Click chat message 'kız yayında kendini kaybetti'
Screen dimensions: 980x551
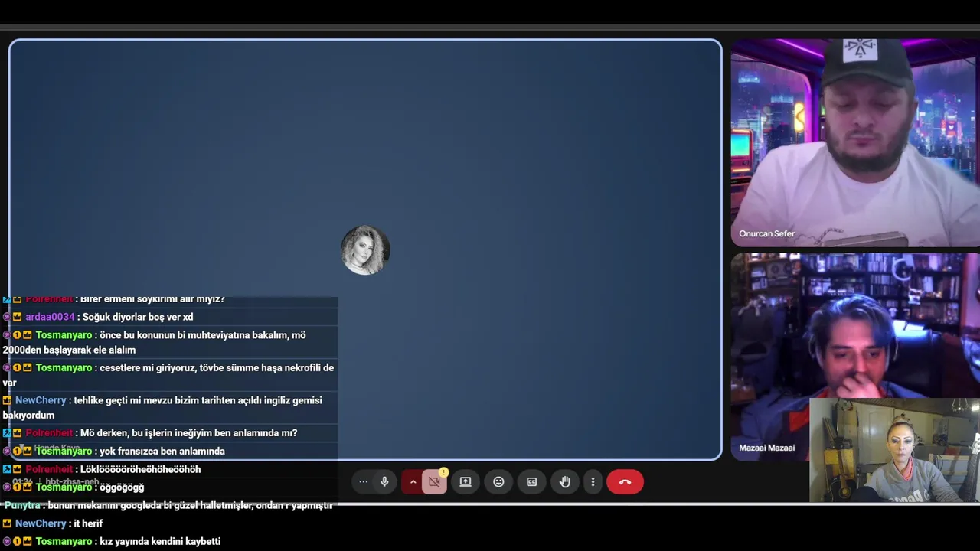coord(160,542)
